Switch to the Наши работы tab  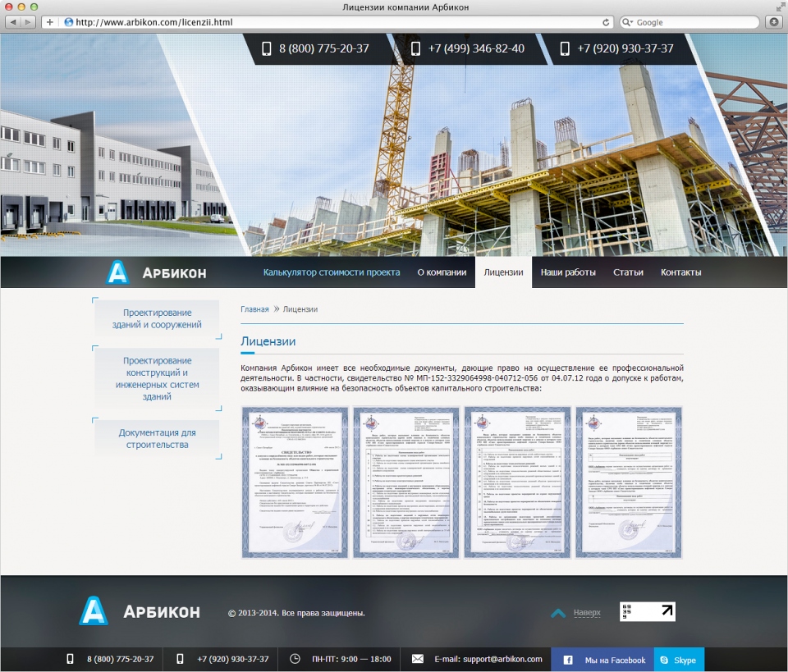(568, 272)
